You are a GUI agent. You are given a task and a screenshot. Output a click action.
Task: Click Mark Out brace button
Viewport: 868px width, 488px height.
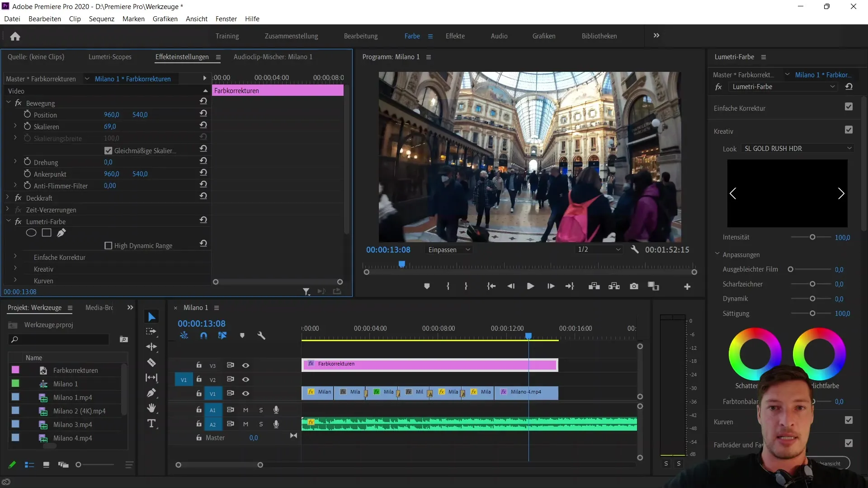(466, 286)
